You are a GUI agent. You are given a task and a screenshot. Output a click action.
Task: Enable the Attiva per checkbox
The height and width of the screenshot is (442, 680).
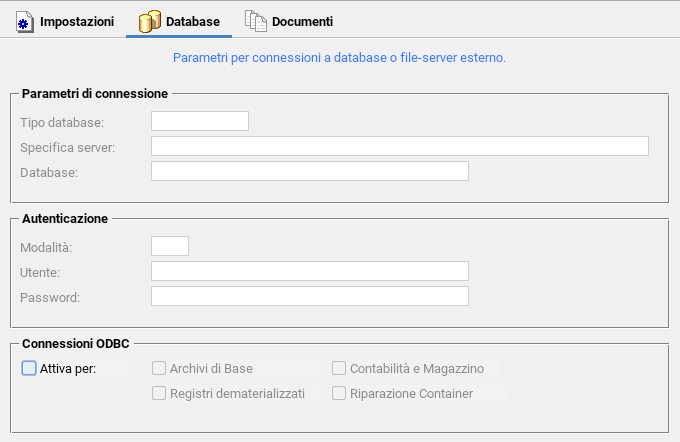point(29,368)
